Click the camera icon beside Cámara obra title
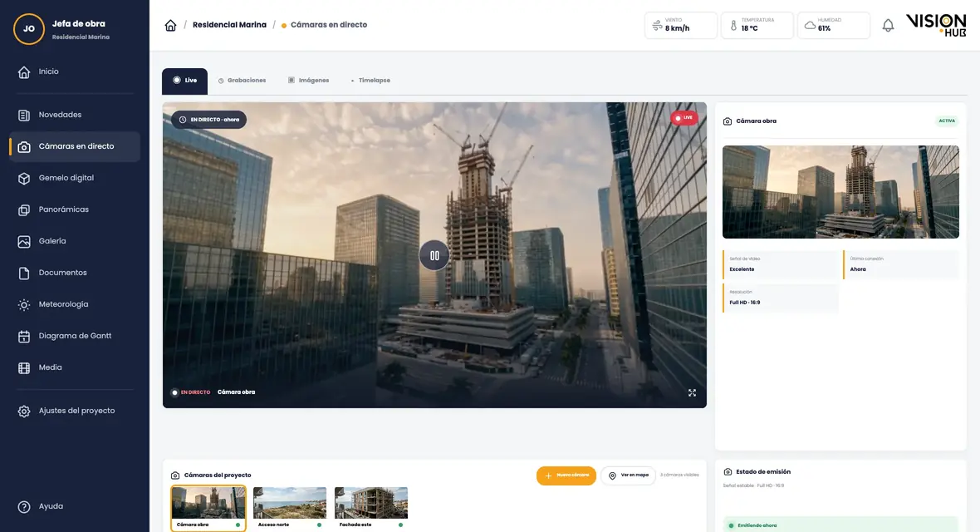The image size is (980, 532). [728, 121]
